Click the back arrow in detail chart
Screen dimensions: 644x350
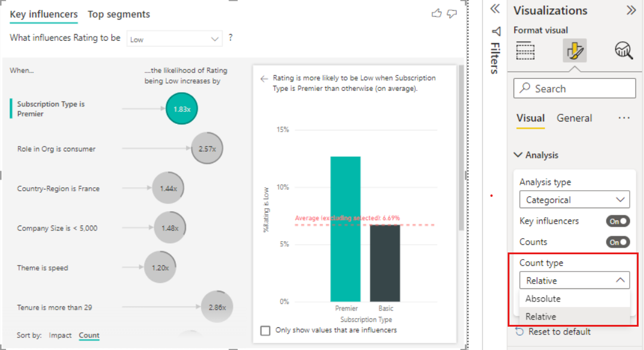tap(264, 78)
